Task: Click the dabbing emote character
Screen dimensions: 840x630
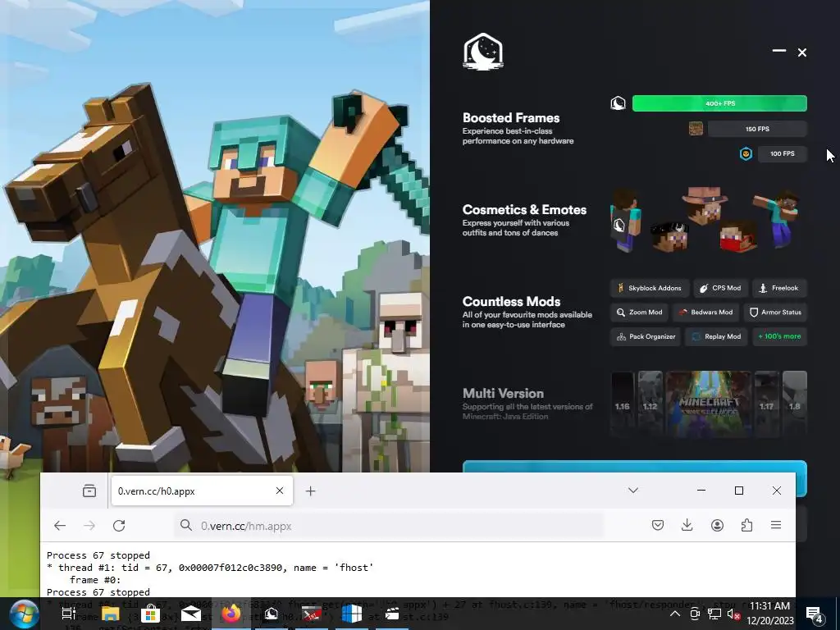Action: [777, 218]
